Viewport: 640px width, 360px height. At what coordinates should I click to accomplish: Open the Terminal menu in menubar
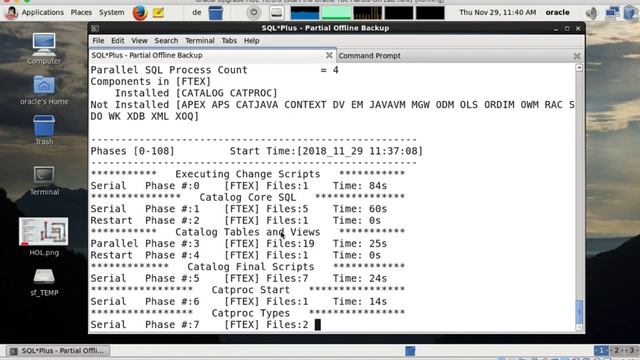200,40
